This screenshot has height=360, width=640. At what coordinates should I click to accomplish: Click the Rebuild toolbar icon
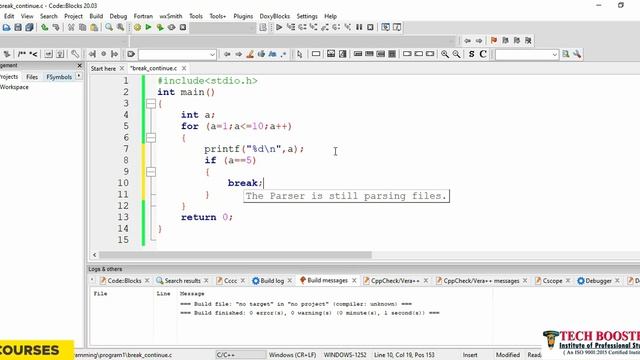point(171,27)
